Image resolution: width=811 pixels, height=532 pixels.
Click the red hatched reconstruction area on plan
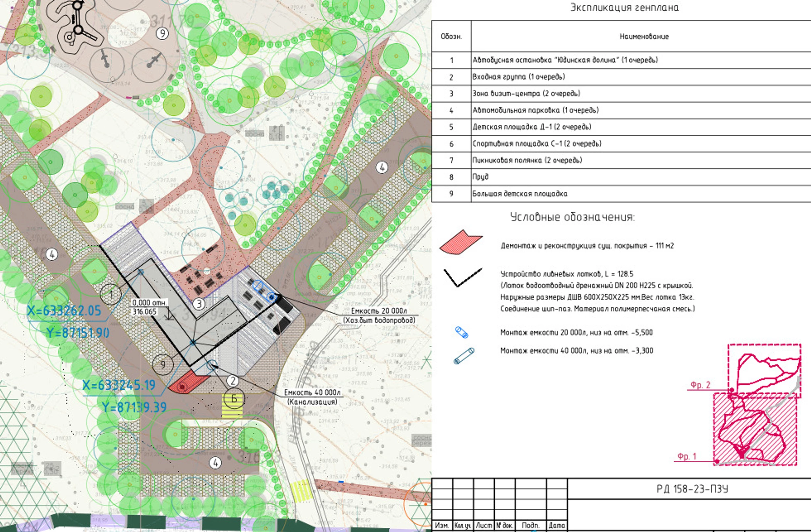tap(188, 382)
